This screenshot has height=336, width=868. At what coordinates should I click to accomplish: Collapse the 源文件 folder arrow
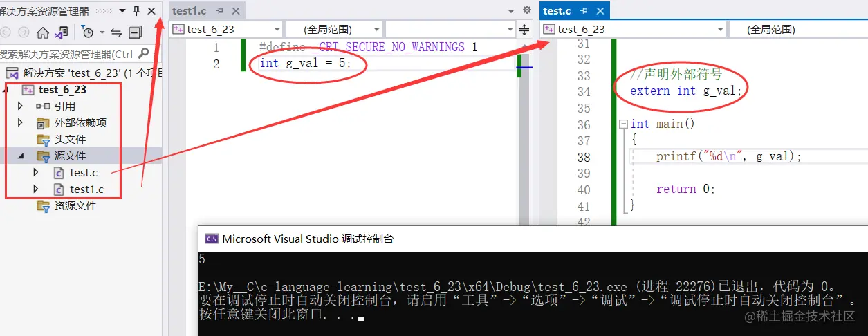(20, 156)
